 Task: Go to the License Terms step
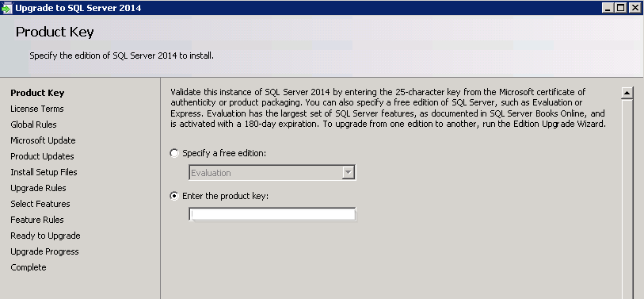coord(37,109)
